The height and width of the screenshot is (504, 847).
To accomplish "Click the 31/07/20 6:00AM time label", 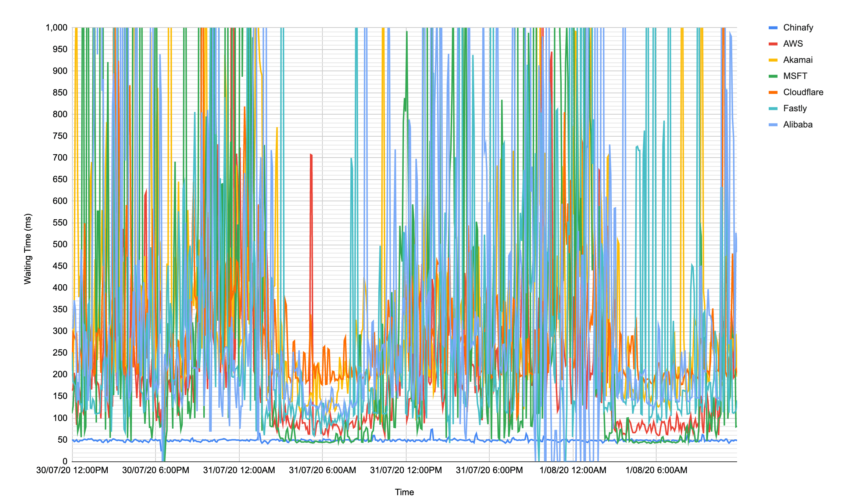I will tap(322, 470).
